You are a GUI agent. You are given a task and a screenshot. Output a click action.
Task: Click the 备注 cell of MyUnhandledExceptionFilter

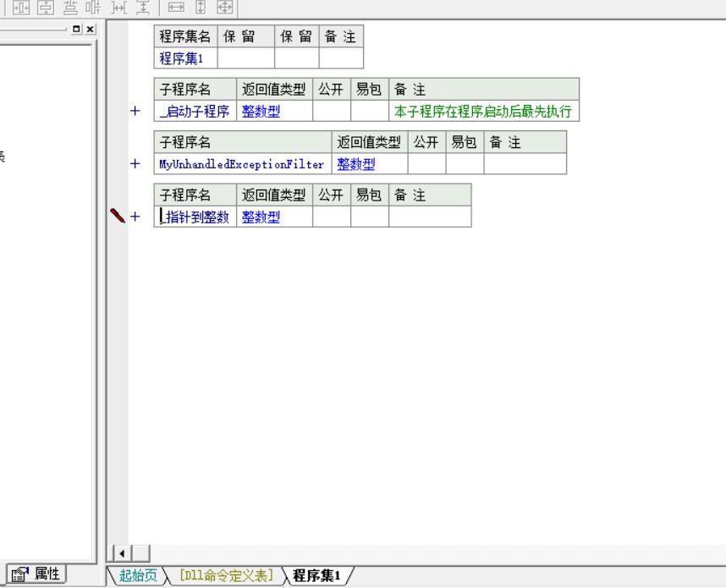pyautogui.click(x=525, y=164)
